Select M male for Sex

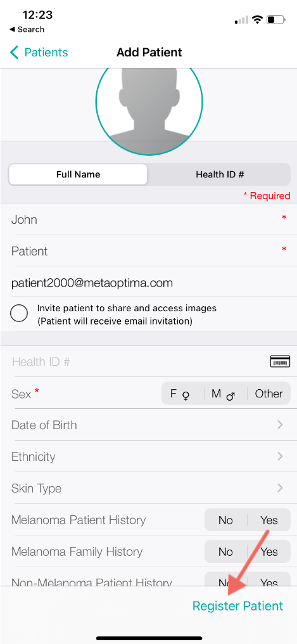[225, 394]
